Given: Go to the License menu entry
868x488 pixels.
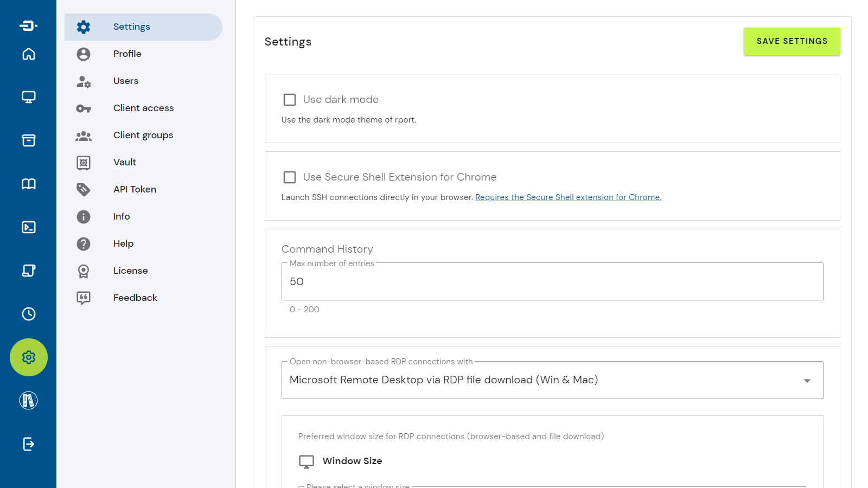Looking at the screenshot, I should pyautogui.click(x=130, y=271).
